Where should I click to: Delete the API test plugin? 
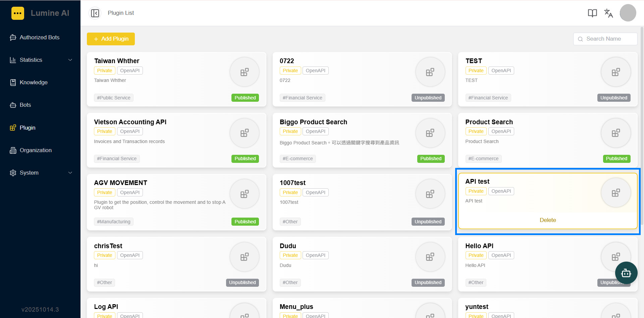pos(548,220)
